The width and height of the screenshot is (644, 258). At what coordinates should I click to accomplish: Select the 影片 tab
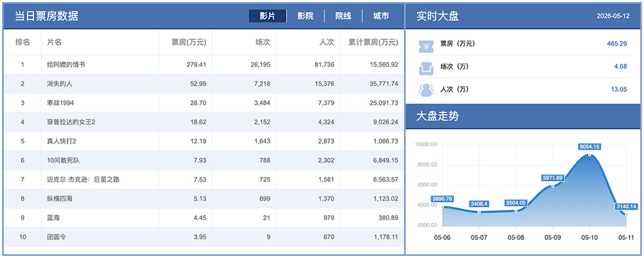pyautogui.click(x=267, y=16)
